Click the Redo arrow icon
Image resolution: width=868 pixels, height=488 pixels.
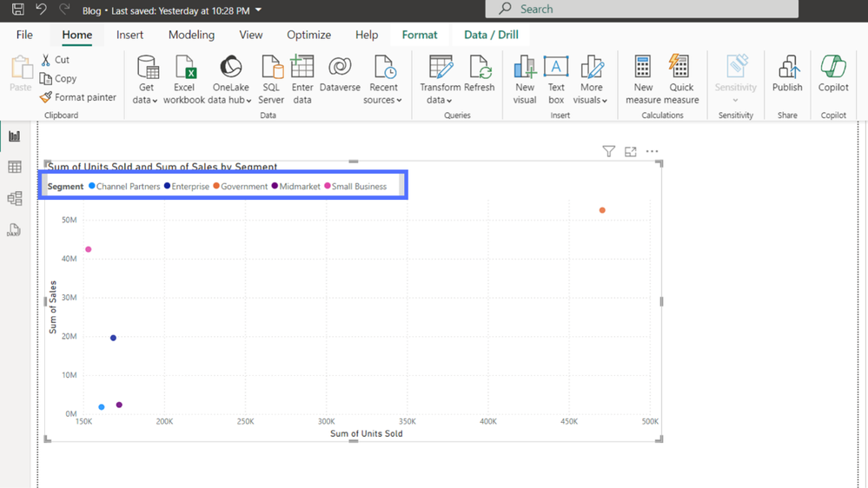65,9
